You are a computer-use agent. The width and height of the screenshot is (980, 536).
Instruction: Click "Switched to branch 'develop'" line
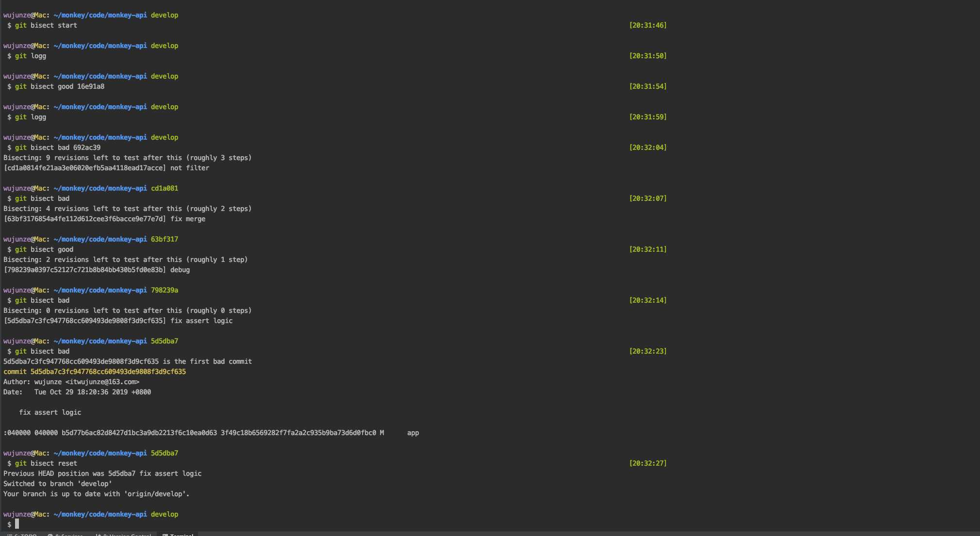pyautogui.click(x=58, y=484)
